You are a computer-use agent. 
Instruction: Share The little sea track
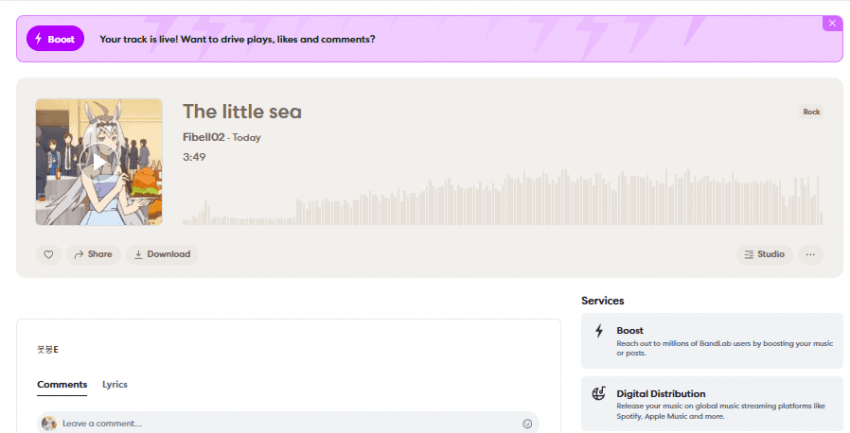(x=93, y=254)
